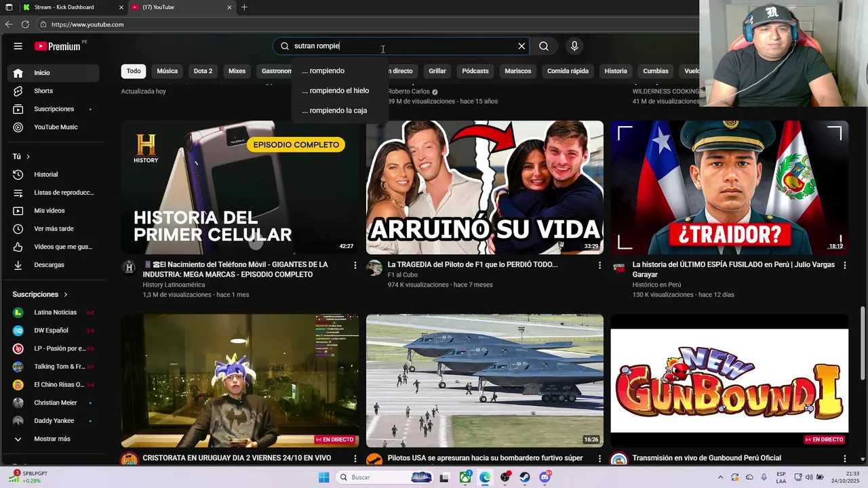
Task: Open Windows Start menu
Action: [324, 477]
